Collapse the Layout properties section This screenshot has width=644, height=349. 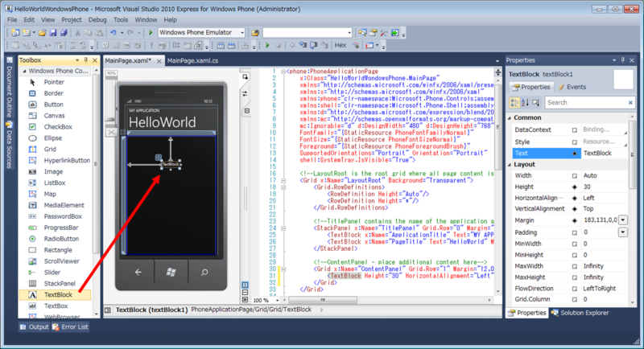click(x=510, y=165)
